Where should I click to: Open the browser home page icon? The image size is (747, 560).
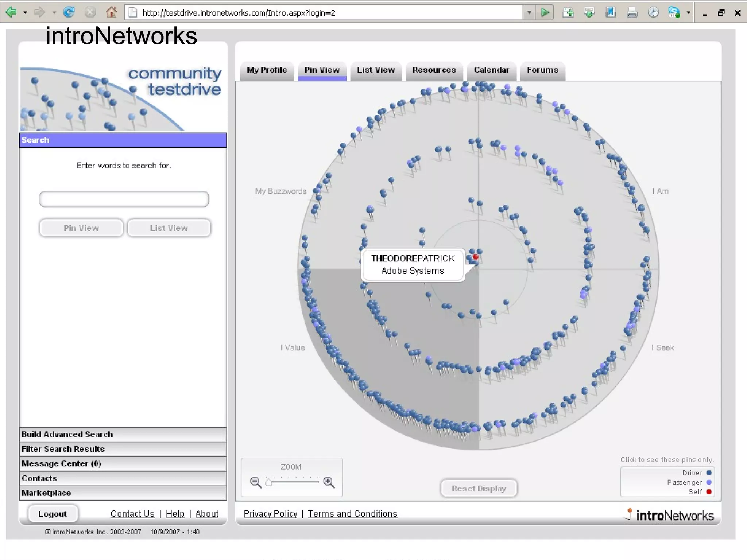(111, 12)
